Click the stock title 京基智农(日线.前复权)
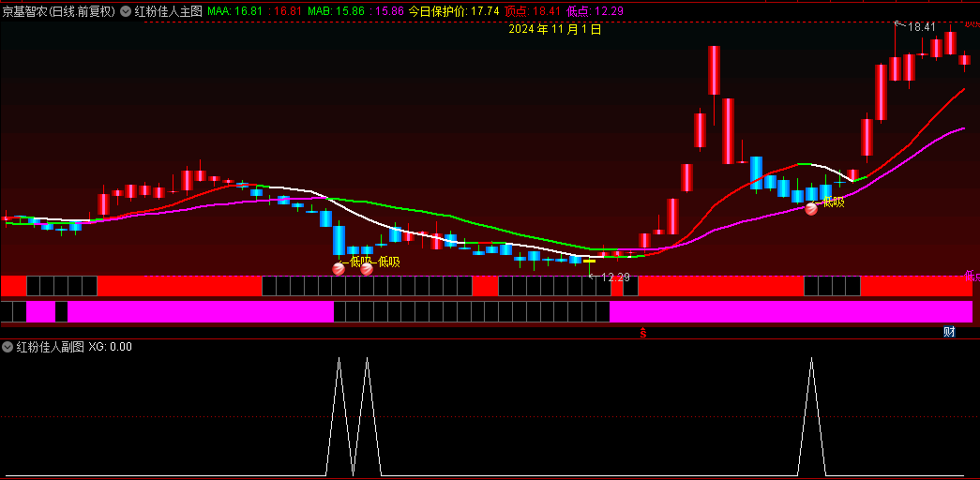980x480 pixels. pyautogui.click(x=59, y=10)
